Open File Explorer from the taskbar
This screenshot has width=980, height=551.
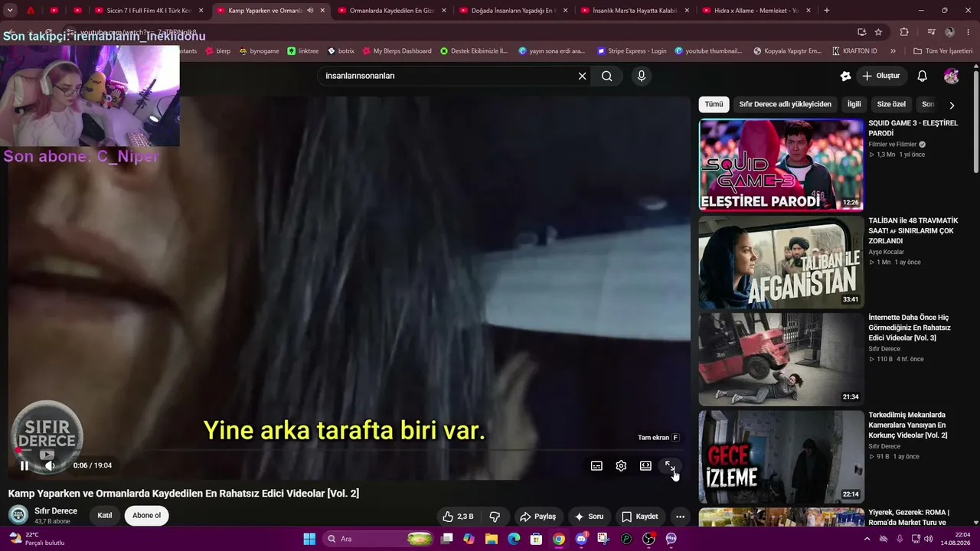click(x=492, y=539)
